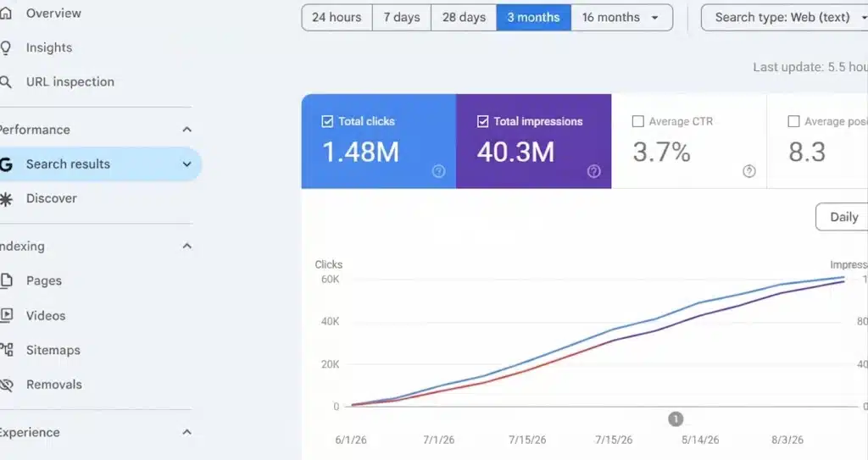Click the Google G icon beside Search results

pos(6,163)
